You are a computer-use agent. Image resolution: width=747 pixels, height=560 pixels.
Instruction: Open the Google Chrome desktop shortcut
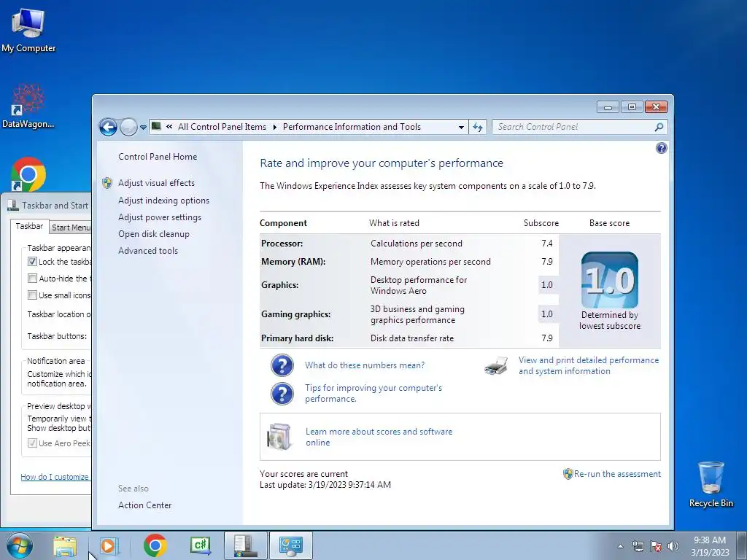tap(28, 174)
